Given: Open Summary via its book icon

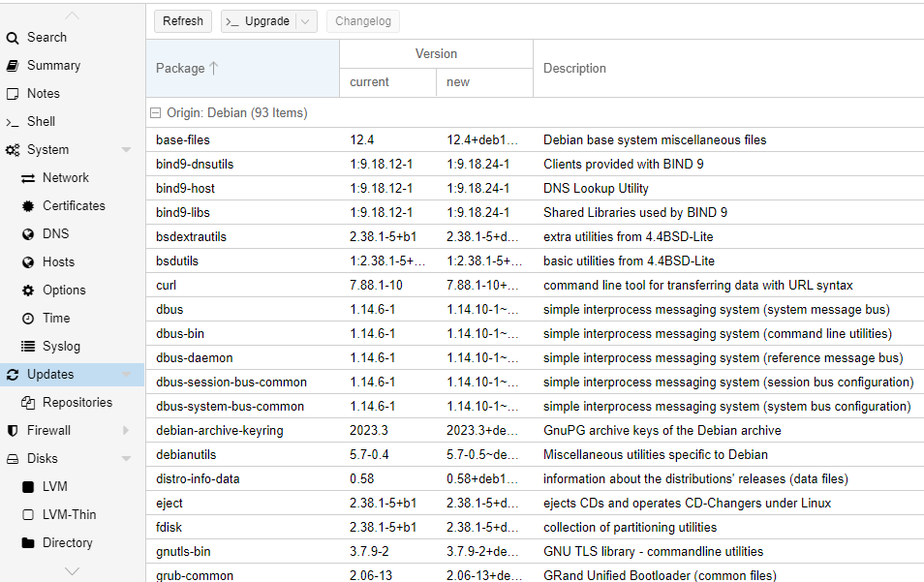Looking at the screenshot, I should (x=13, y=66).
